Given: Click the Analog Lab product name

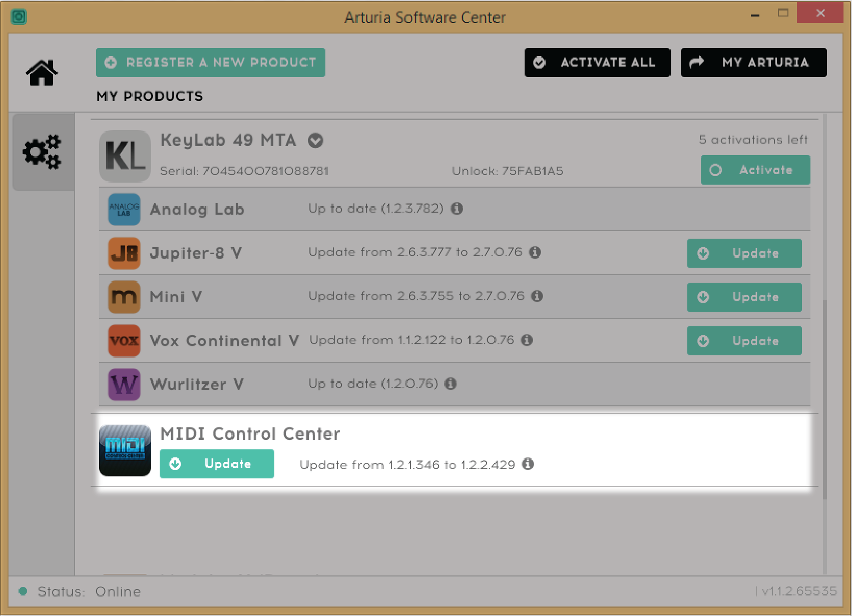Looking at the screenshot, I should [197, 209].
